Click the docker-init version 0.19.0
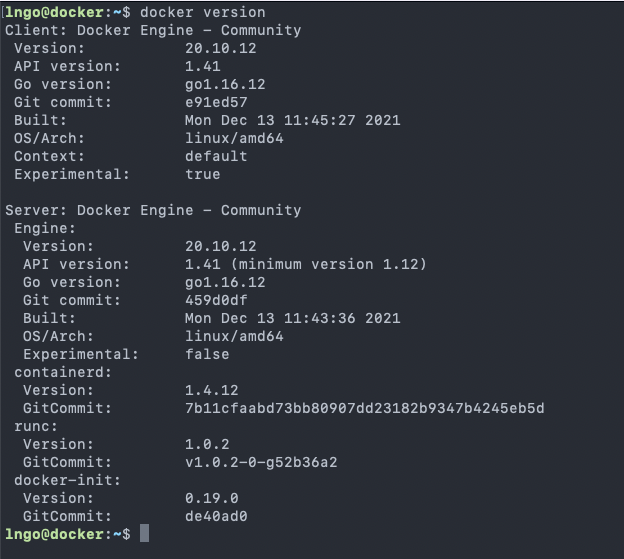 212,498
